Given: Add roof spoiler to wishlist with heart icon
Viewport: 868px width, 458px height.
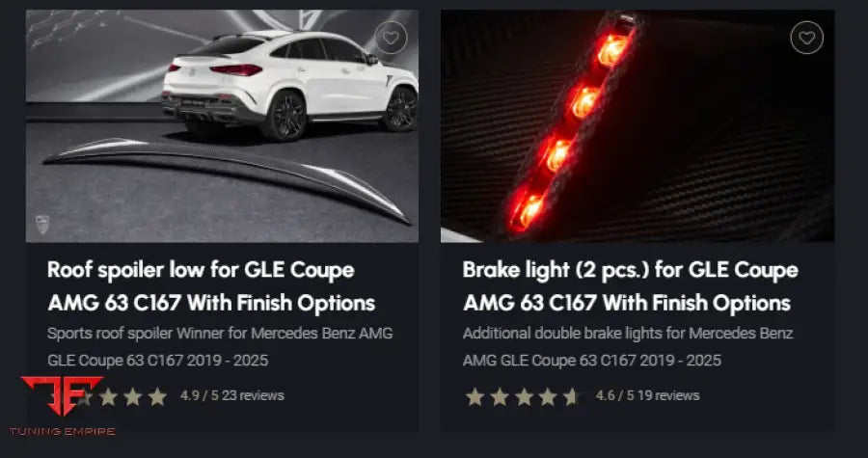Looking at the screenshot, I should [391, 39].
